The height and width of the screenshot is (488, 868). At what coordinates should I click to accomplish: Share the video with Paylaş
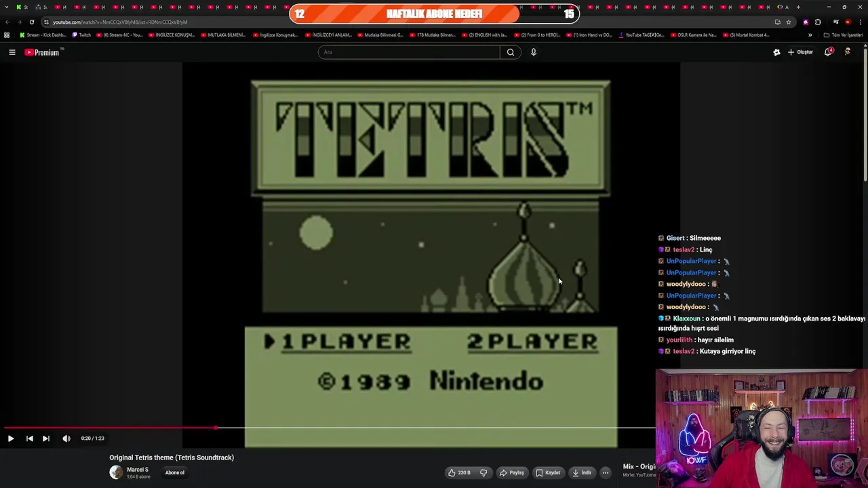click(512, 472)
